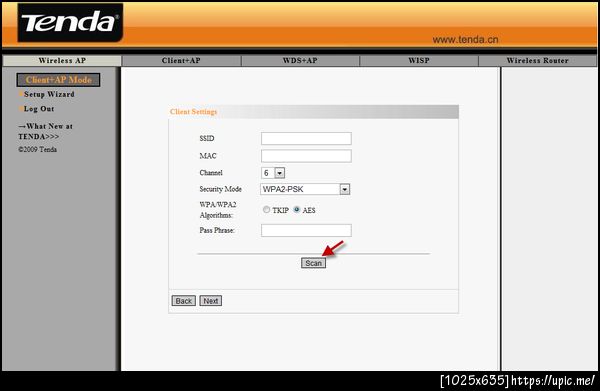The image size is (600, 391).
Task: Click the Client Settings heading
Action: point(193,112)
